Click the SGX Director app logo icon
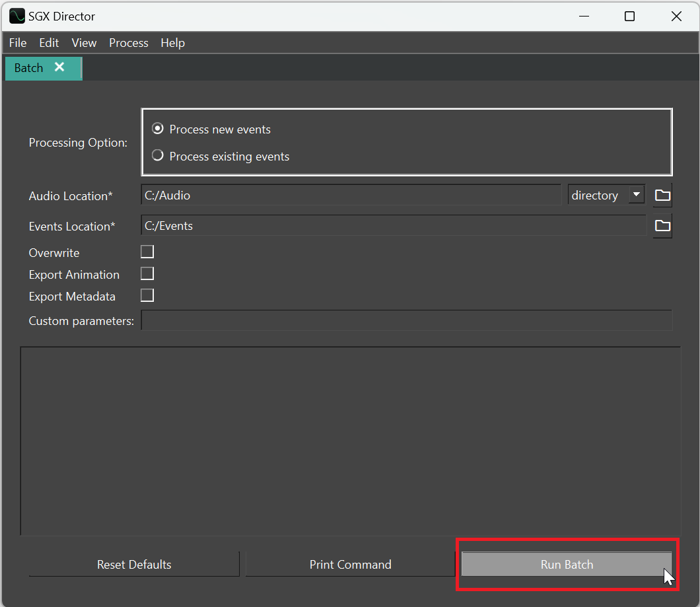The image size is (700, 607). (17, 16)
